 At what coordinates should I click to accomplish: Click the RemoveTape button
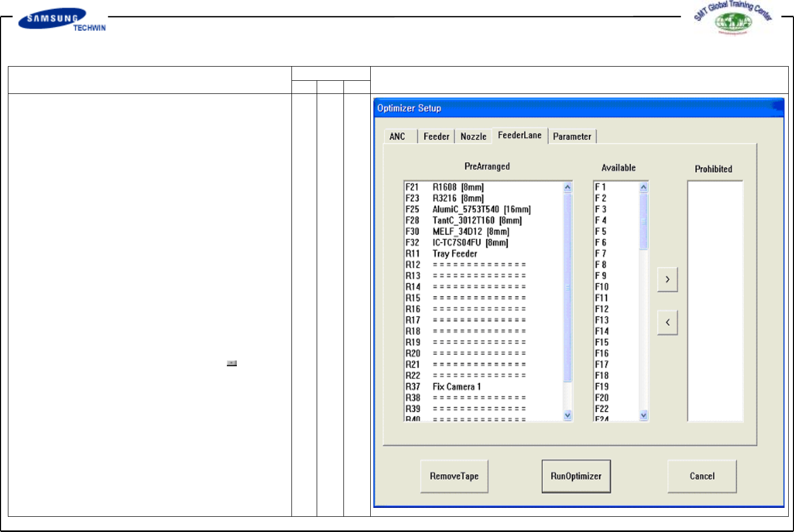click(x=454, y=476)
